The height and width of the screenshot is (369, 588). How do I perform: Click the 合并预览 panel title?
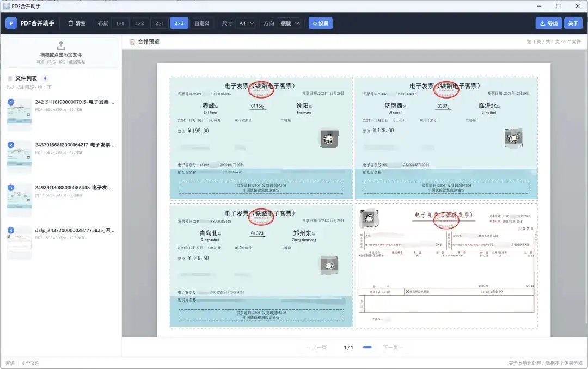tap(149, 41)
